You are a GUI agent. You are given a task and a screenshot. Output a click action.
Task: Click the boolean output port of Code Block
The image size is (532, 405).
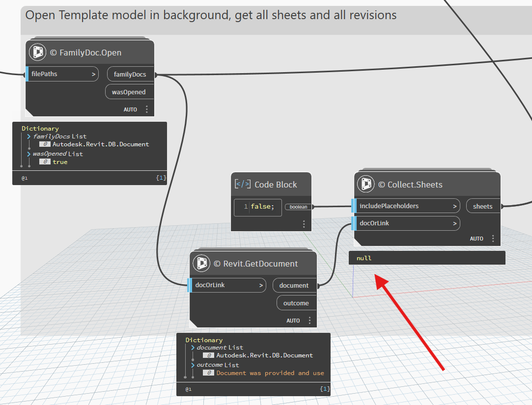tap(298, 207)
